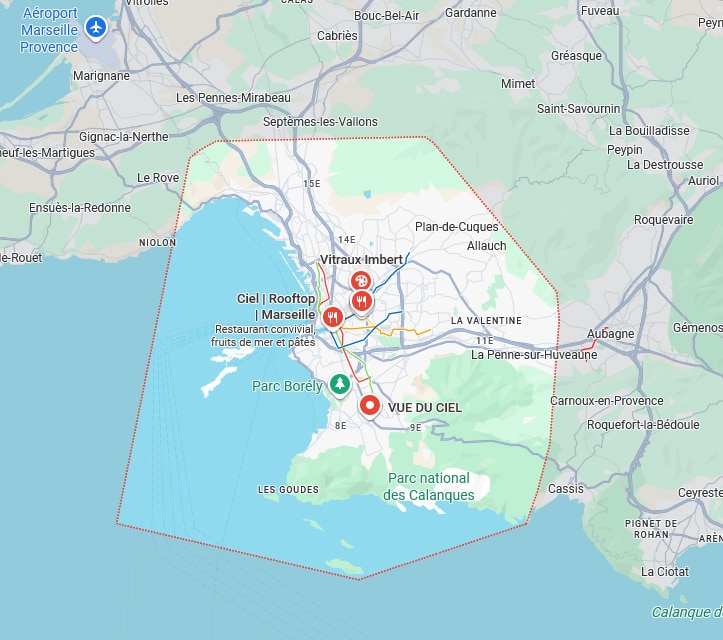Click the 9E arrondissement label
The image size is (723, 640).
click(x=416, y=428)
